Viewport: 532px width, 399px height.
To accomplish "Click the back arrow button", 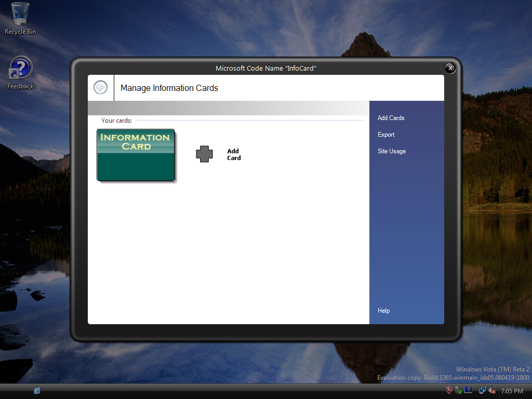I will 100,87.
